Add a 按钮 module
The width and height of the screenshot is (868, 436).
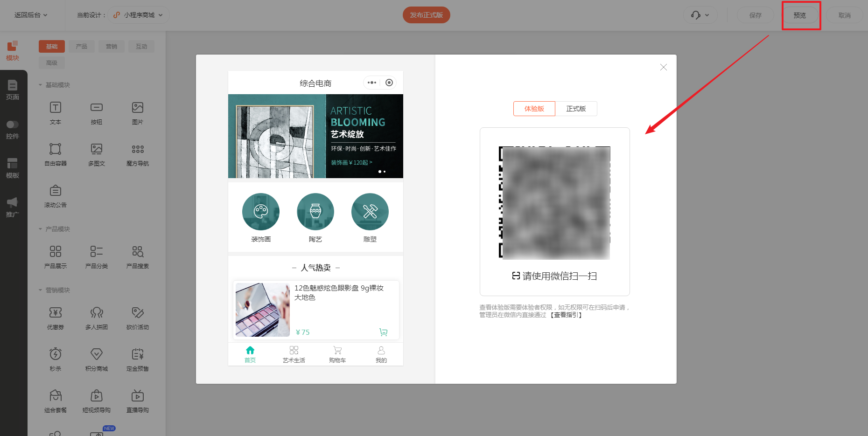pyautogui.click(x=97, y=113)
